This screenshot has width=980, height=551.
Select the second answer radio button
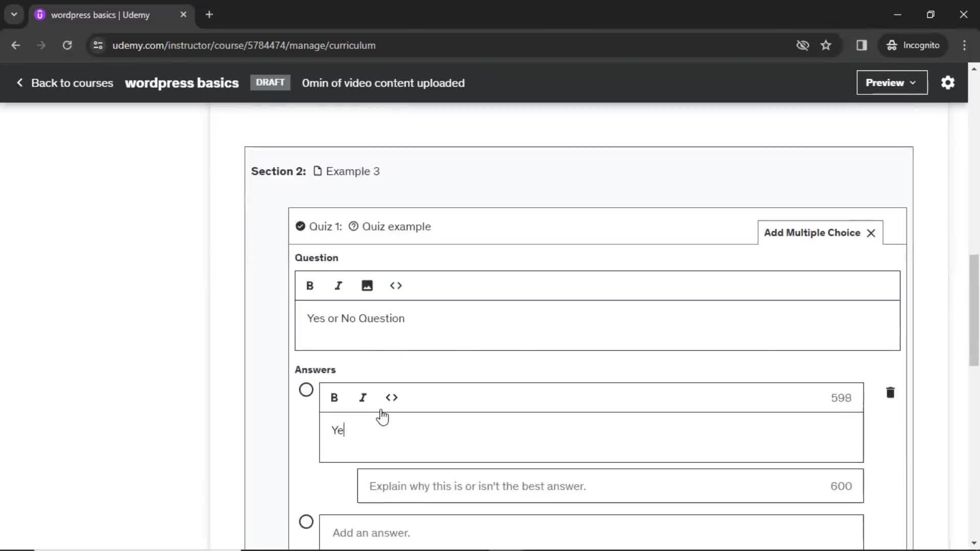point(306,521)
